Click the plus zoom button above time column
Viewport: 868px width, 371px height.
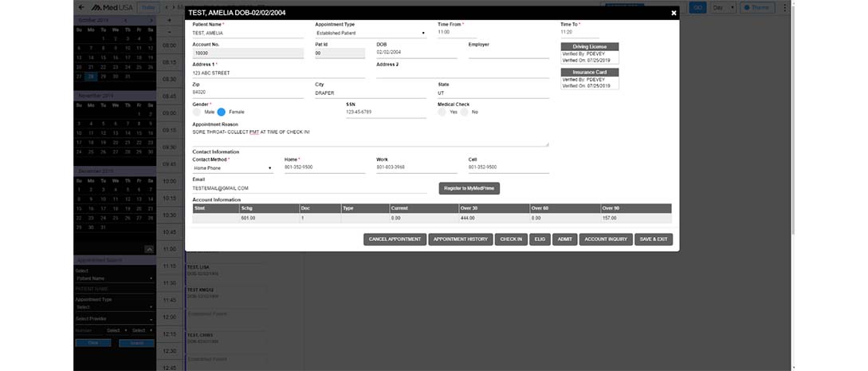(x=170, y=20)
